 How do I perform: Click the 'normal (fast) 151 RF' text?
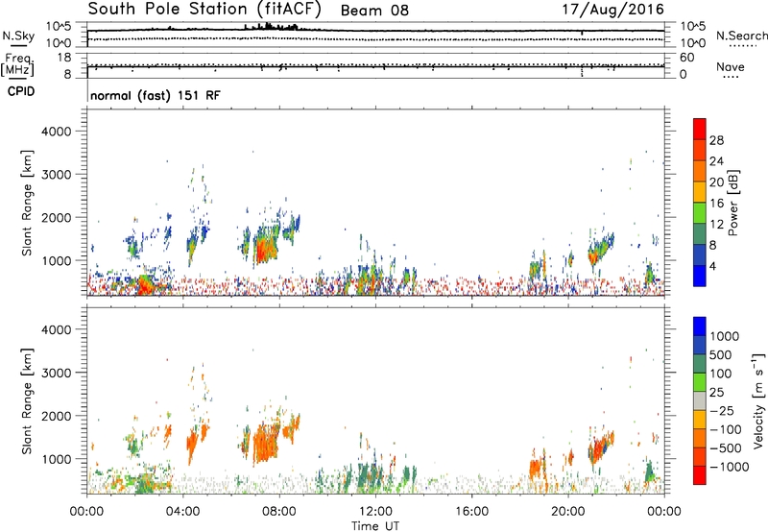pos(156,95)
